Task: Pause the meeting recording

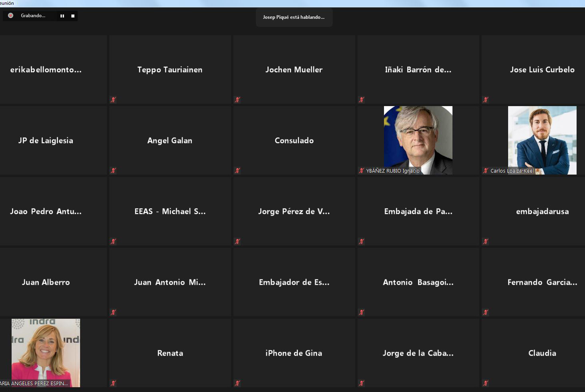Action: [x=62, y=16]
